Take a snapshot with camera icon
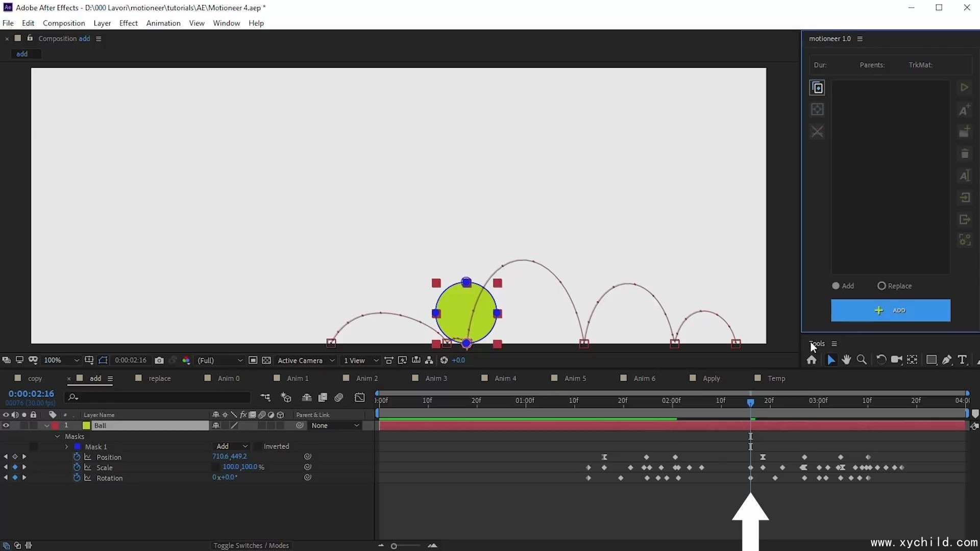Screen dimensions: 980x551 point(159,360)
